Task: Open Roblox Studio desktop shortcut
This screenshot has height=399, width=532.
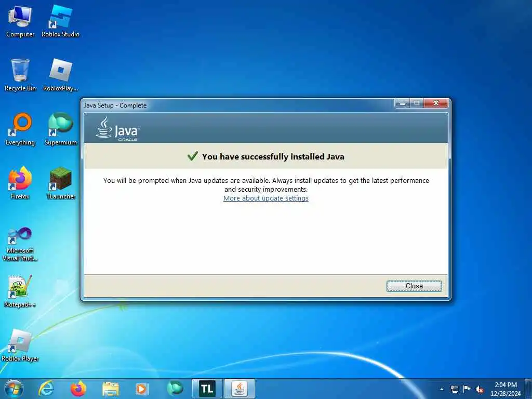Action: click(x=60, y=21)
